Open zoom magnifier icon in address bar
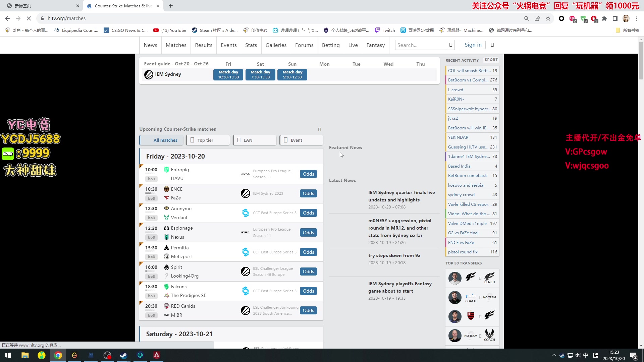Image resolution: width=644 pixels, height=362 pixels. click(527, 18)
